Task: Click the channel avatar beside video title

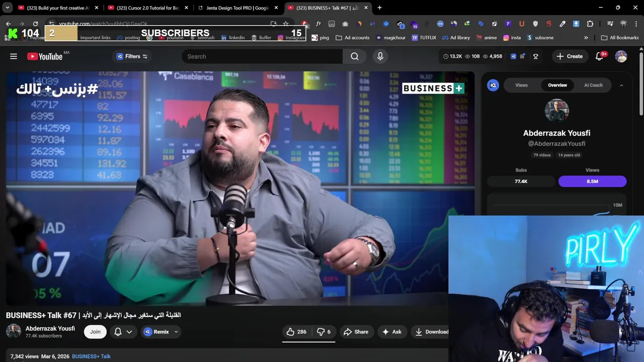Action: pyautogui.click(x=14, y=332)
